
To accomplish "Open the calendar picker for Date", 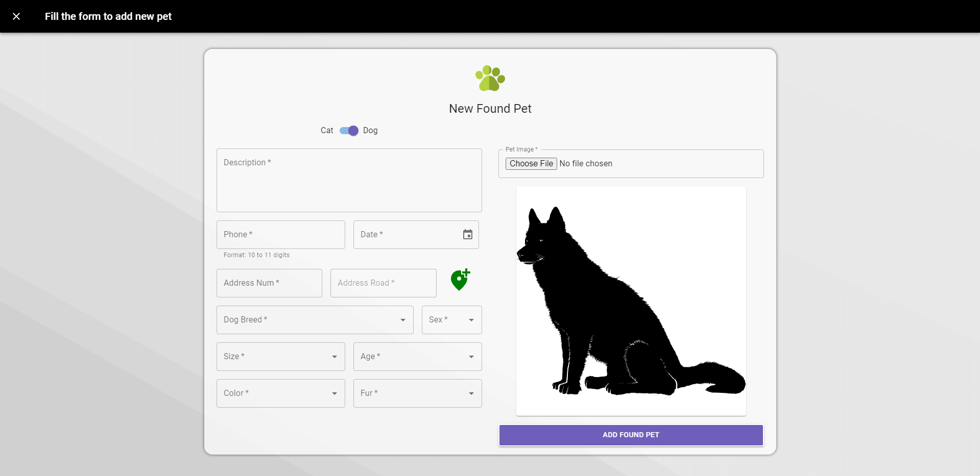I will [467, 234].
